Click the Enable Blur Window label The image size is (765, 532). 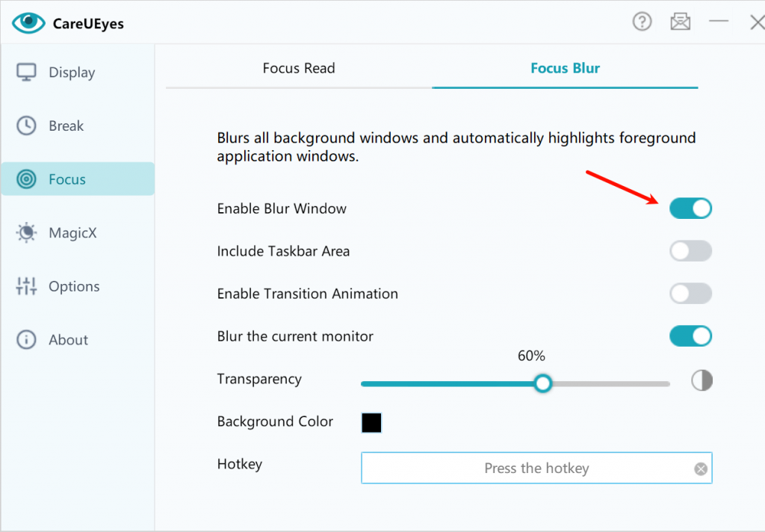click(x=282, y=209)
